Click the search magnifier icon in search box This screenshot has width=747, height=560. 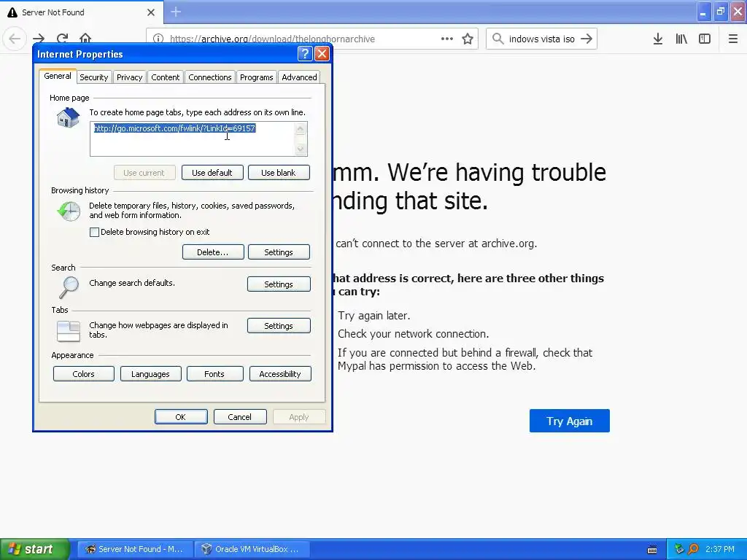pyautogui.click(x=498, y=39)
